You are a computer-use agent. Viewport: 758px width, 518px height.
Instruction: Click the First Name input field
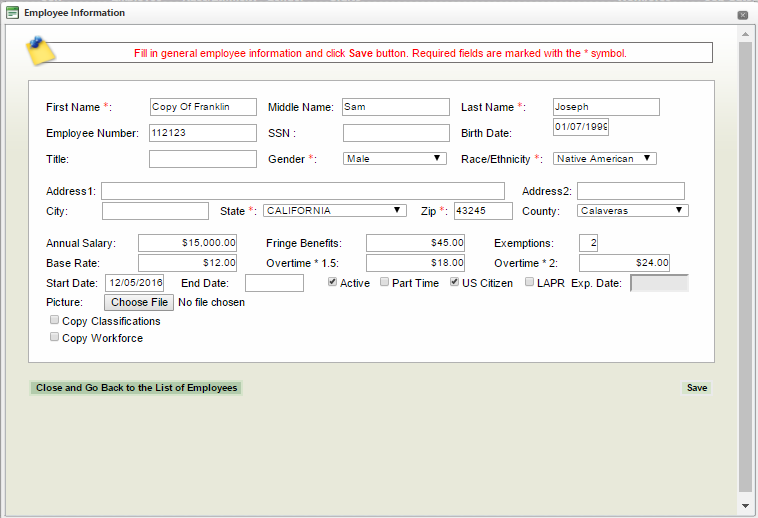click(x=203, y=107)
